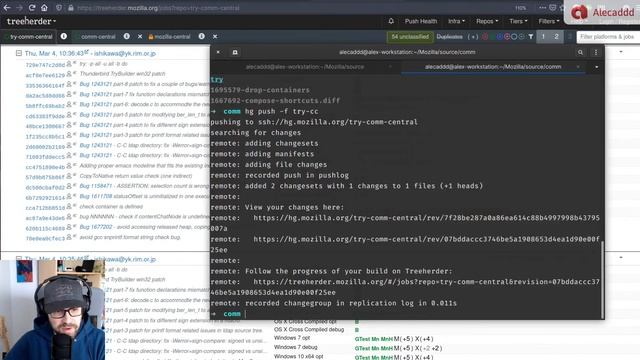Close the comm-central repo tab

(x=140, y=36)
